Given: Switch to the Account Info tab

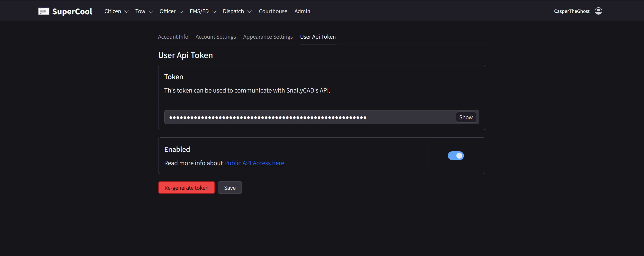Looking at the screenshot, I should [x=173, y=37].
